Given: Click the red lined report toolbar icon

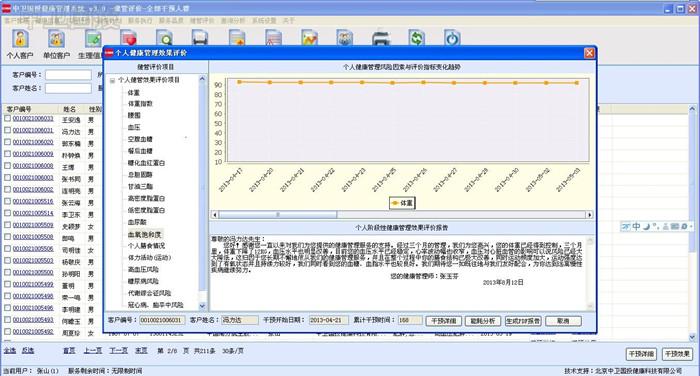Looking at the screenshot, I should click(273, 38).
